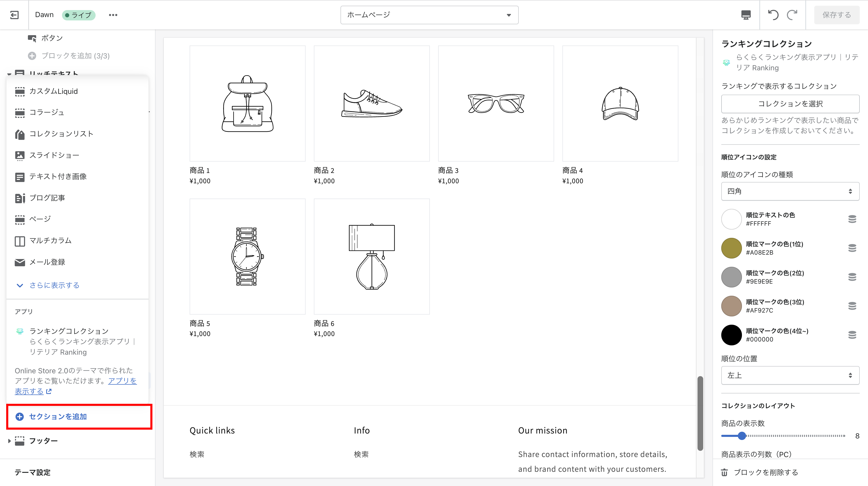
Task: Expand the フッター tree item
Action: coord(10,441)
